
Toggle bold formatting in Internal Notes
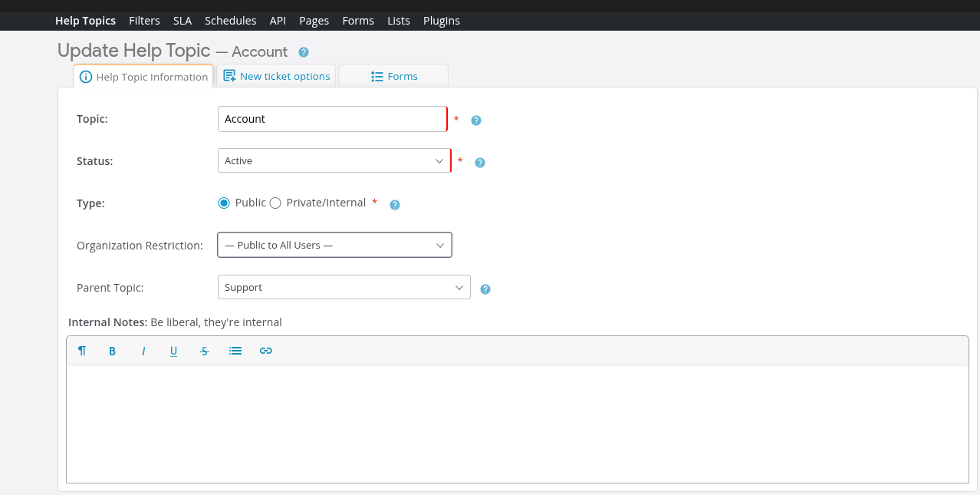point(113,351)
